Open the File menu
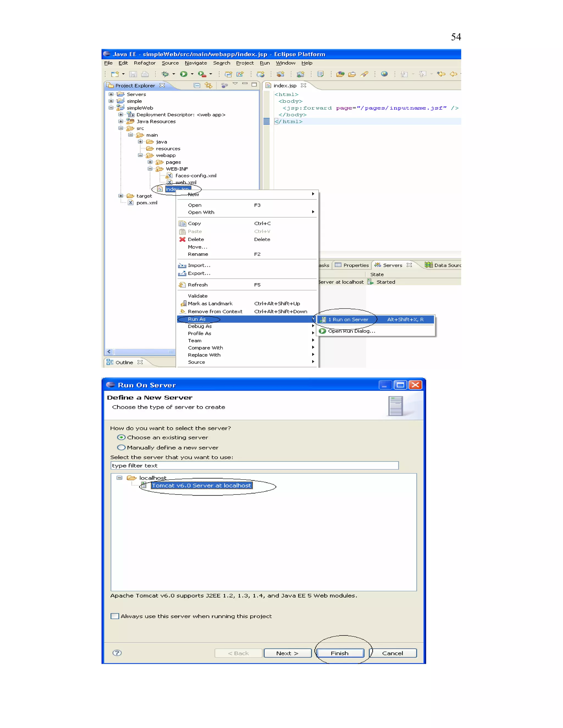 coord(108,63)
